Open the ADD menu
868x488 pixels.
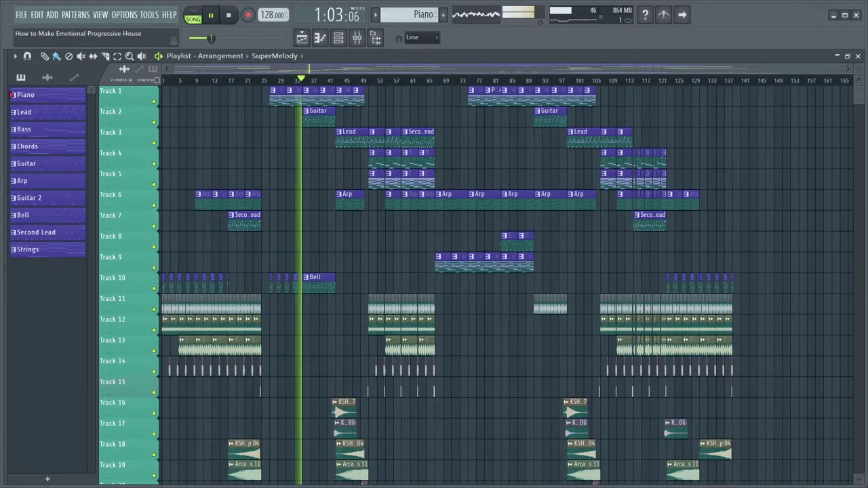tap(52, 15)
